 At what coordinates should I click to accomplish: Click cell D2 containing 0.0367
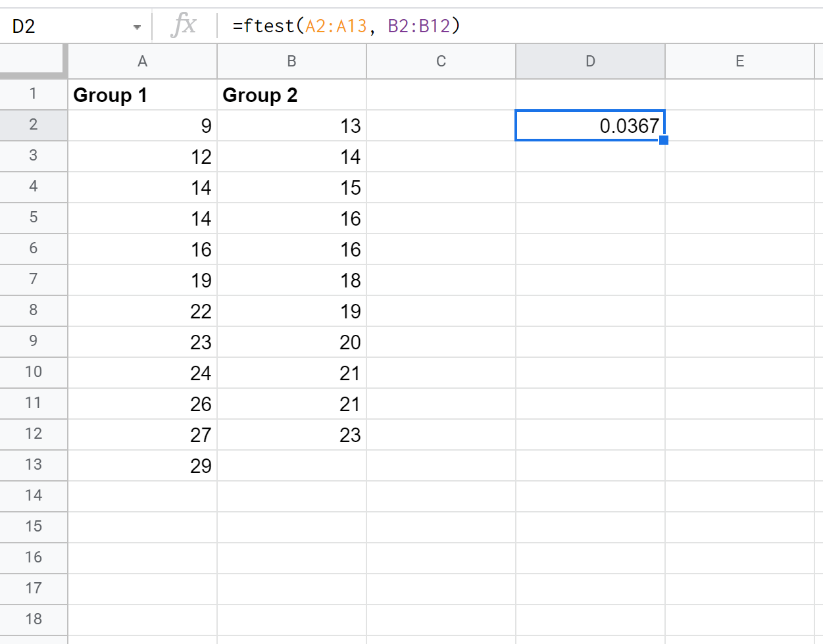coord(590,125)
